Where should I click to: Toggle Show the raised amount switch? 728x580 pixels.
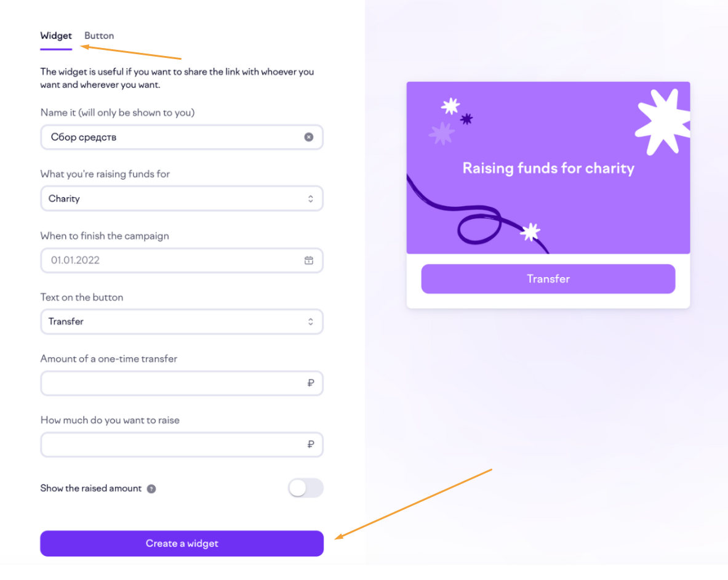[x=305, y=488]
